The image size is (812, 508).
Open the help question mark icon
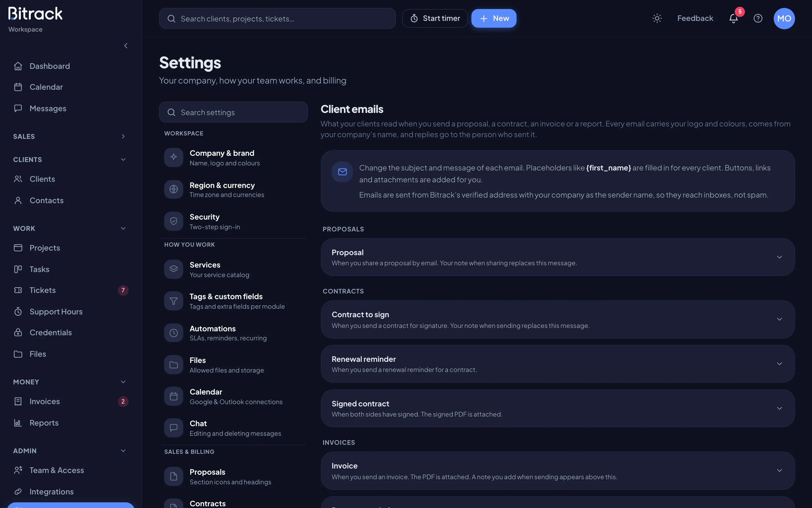point(758,18)
